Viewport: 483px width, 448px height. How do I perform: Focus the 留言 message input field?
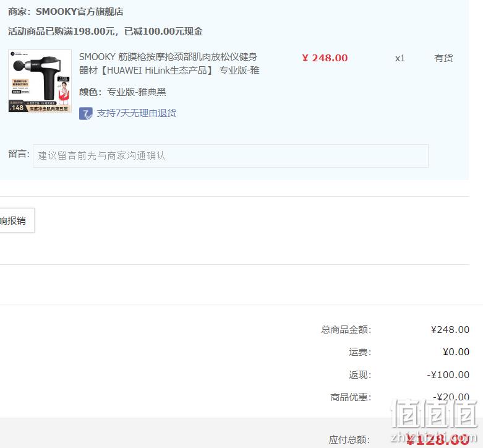[x=231, y=156]
